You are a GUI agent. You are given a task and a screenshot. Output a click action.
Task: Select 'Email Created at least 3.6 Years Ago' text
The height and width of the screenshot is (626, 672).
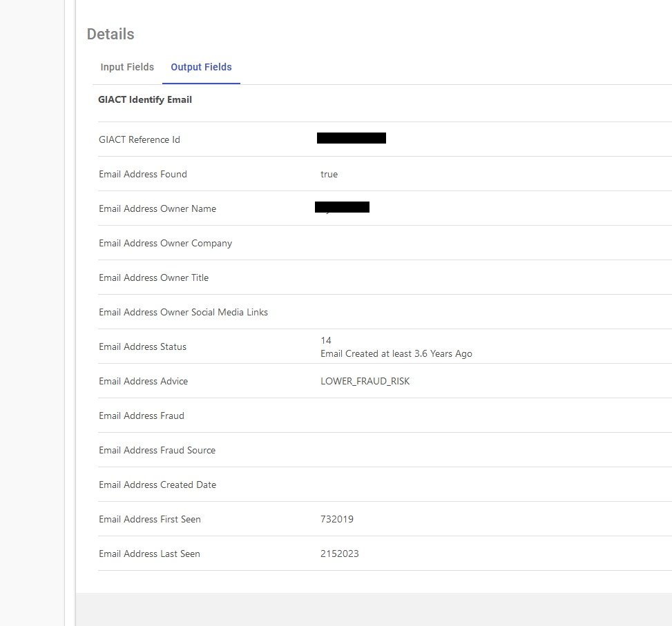pyautogui.click(x=396, y=353)
